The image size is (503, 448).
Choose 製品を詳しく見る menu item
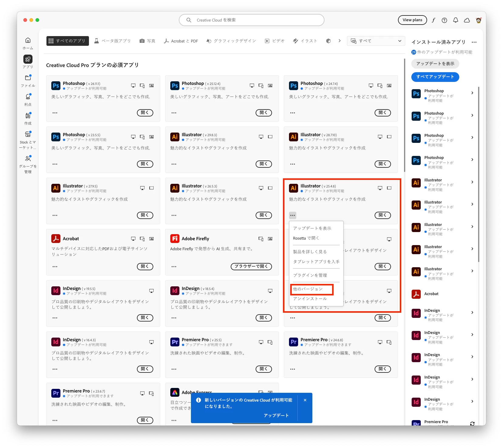[x=310, y=252]
